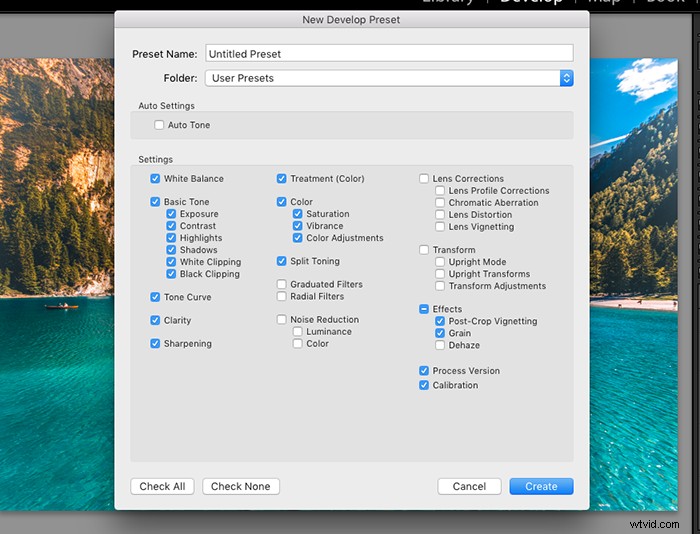Uncheck the Grain checkbox
Image resolution: width=700 pixels, height=534 pixels.
click(440, 333)
